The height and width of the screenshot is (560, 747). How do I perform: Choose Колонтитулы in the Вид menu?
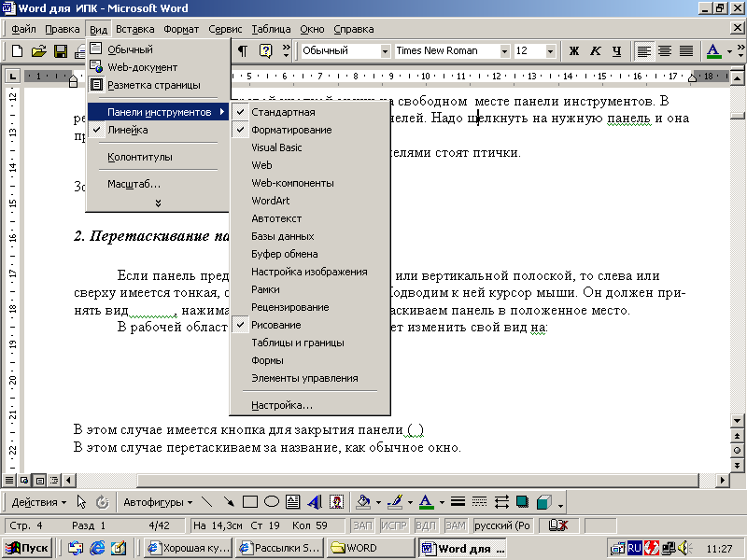point(158,157)
